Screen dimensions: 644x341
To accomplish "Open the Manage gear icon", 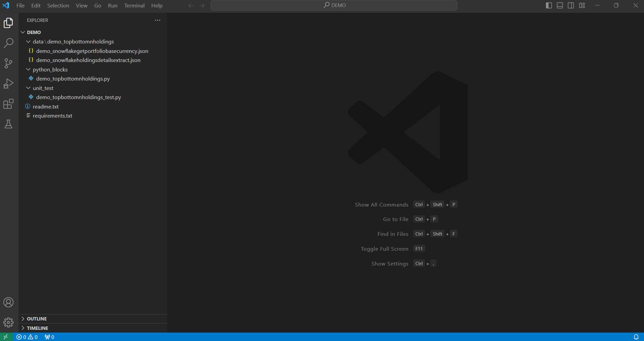I will [8, 322].
